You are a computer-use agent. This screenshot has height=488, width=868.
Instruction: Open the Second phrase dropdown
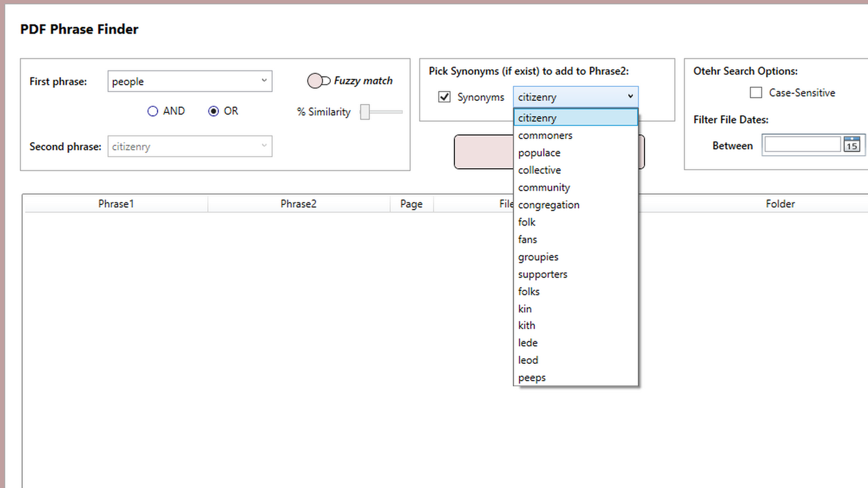click(x=264, y=146)
